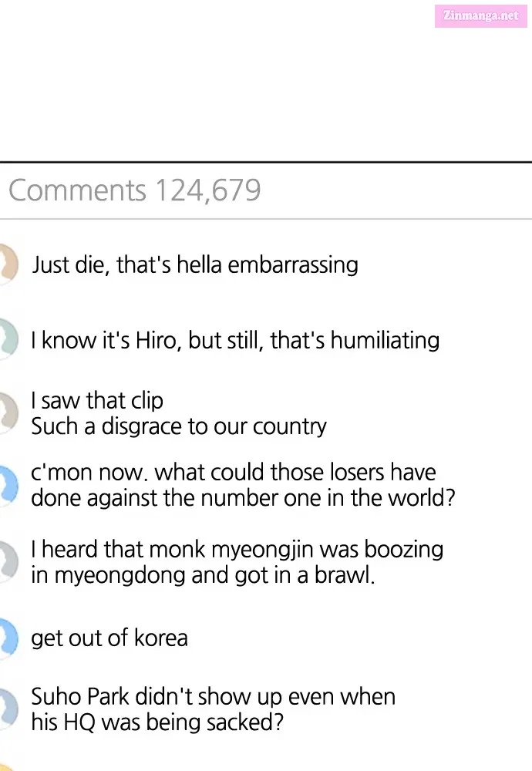Viewport: 532px width, 771px height.
Task: Open the "number one in the world" comment
Action: 244,485
